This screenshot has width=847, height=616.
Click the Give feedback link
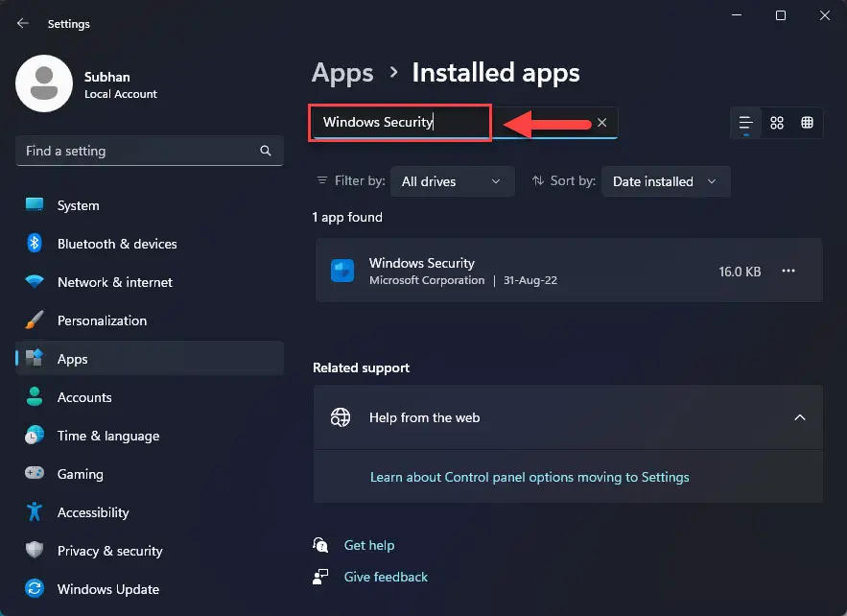[386, 577]
